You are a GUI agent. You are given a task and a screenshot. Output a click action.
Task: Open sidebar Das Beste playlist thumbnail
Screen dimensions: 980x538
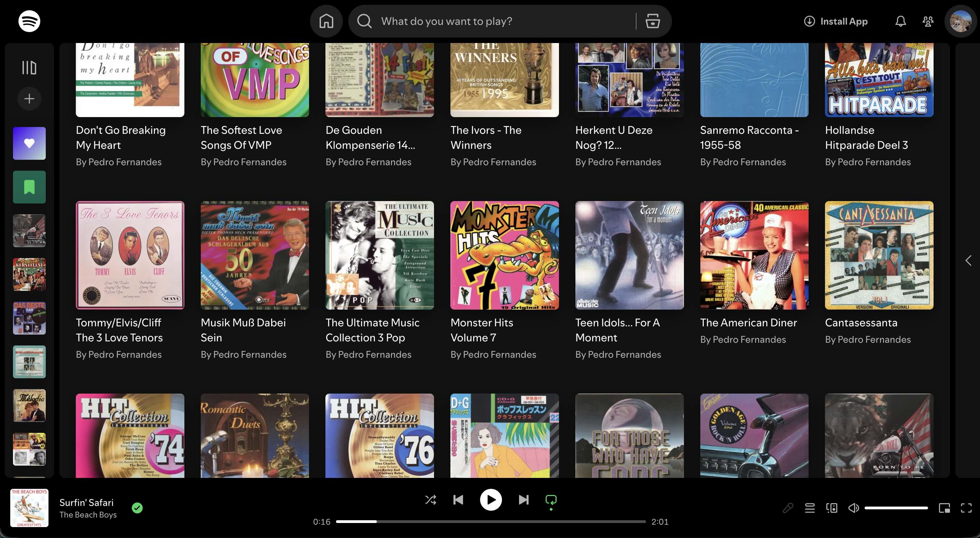click(x=29, y=318)
